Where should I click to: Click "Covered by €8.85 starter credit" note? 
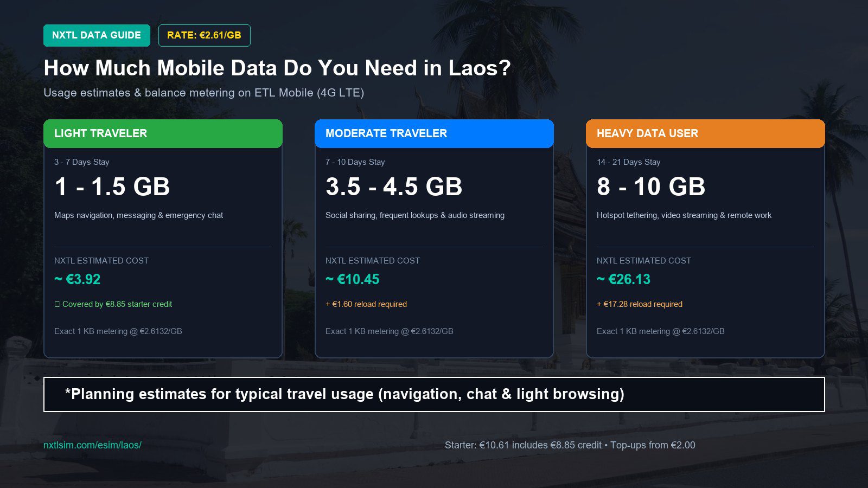click(117, 304)
